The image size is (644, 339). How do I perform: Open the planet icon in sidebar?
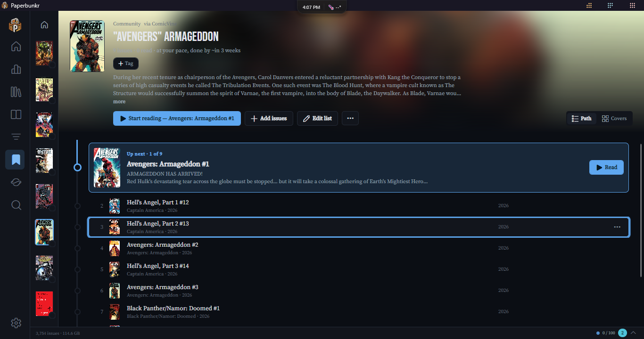(16, 182)
